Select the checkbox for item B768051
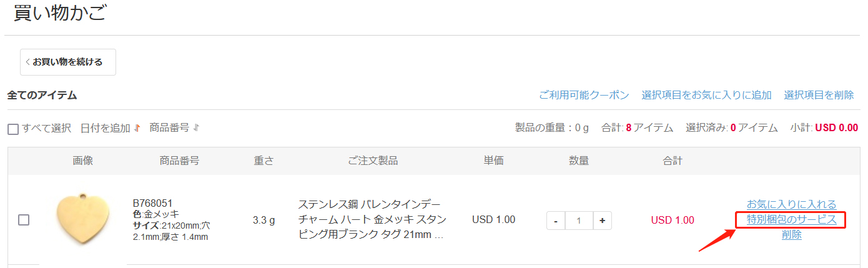The width and height of the screenshot is (868, 268). (x=24, y=220)
